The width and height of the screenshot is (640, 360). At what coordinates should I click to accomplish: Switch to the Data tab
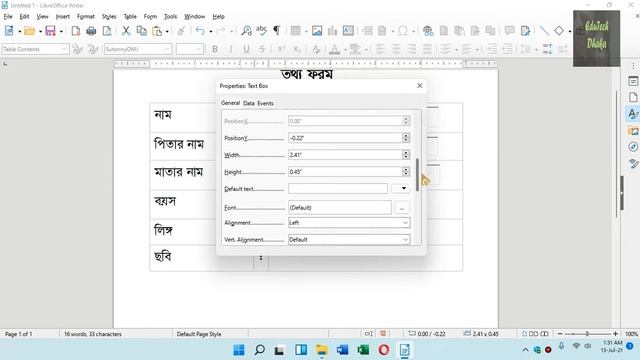[249, 103]
